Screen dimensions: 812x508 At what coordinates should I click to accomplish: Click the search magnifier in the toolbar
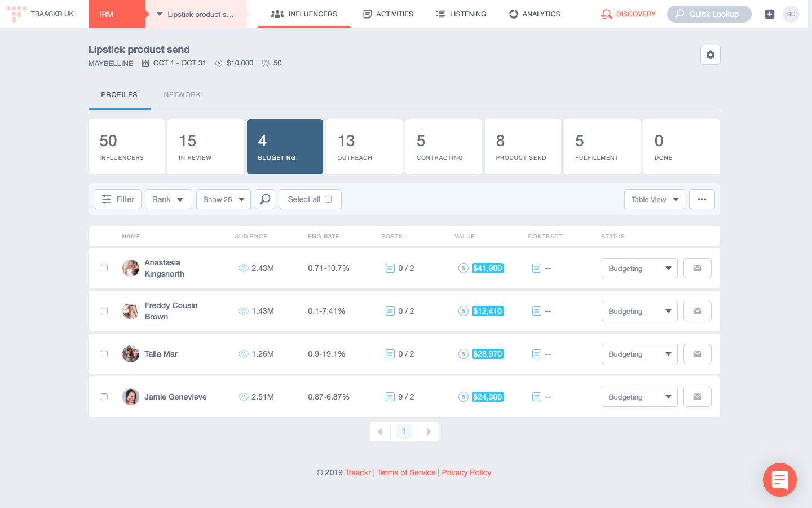(x=264, y=199)
